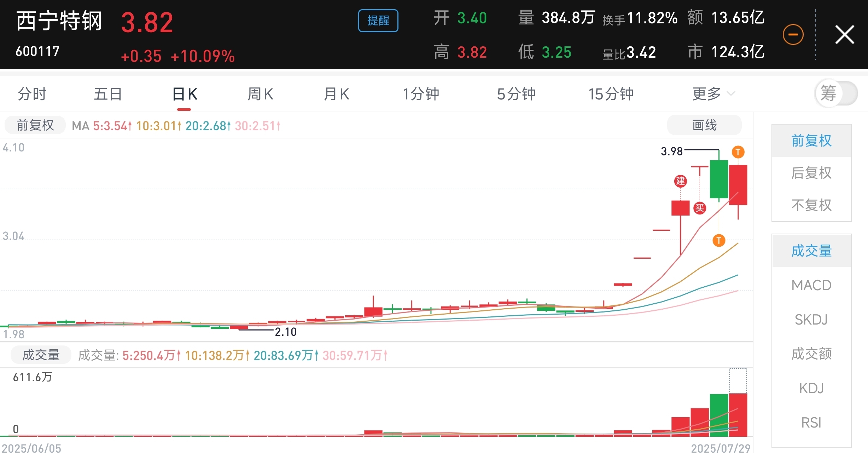The image size is (868, 453).
Task: Click the +10.09% change percentage
Action: point(203,57)
